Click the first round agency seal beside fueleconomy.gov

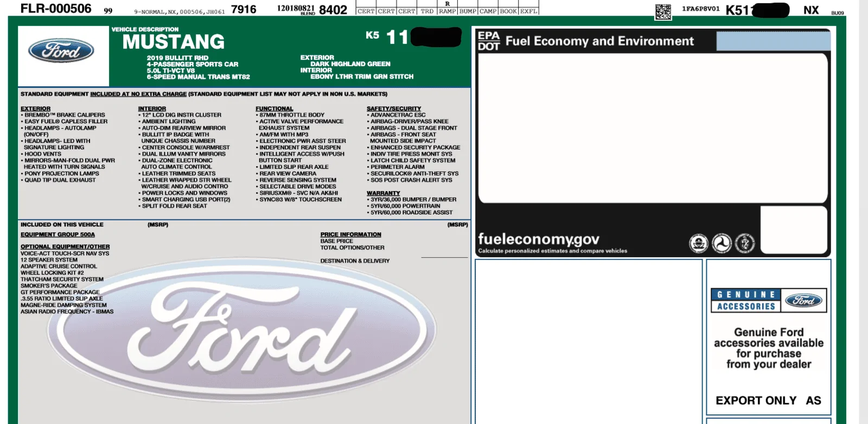click(699, 243)
